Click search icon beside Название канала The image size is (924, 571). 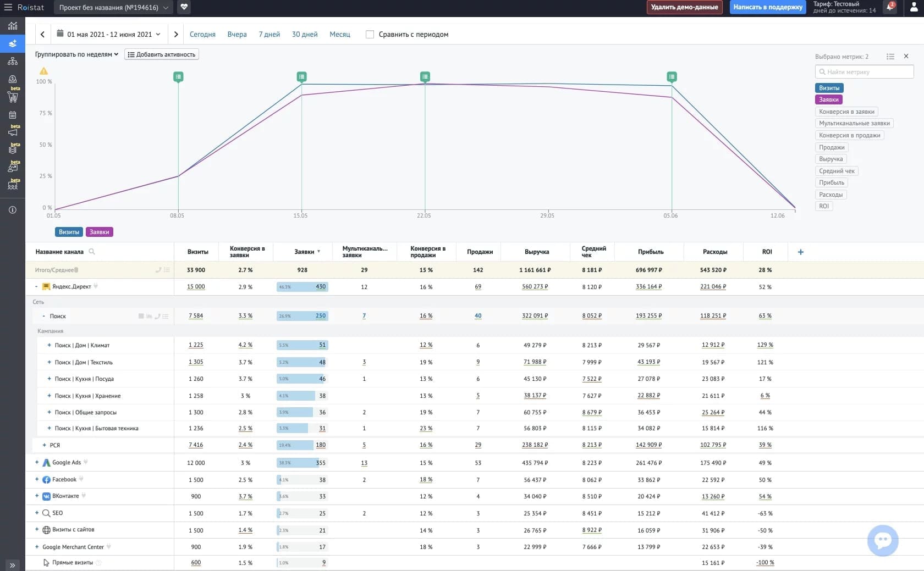coord(92,252)
